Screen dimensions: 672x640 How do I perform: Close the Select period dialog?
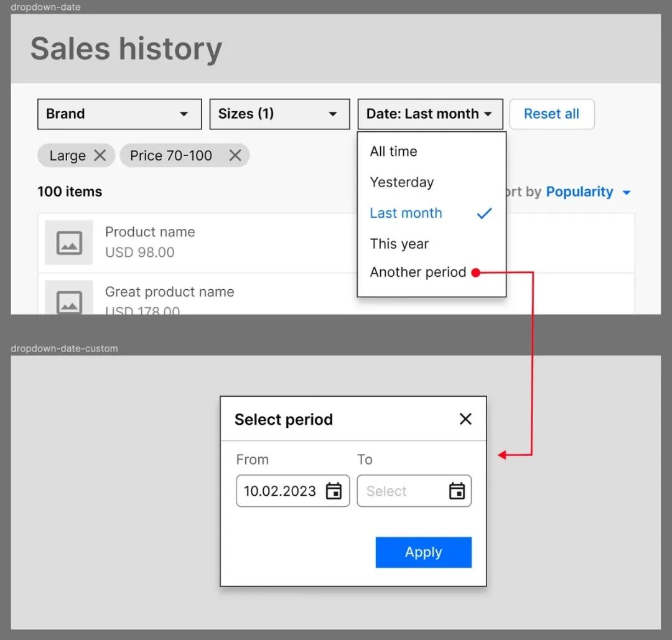pos(465,419)
